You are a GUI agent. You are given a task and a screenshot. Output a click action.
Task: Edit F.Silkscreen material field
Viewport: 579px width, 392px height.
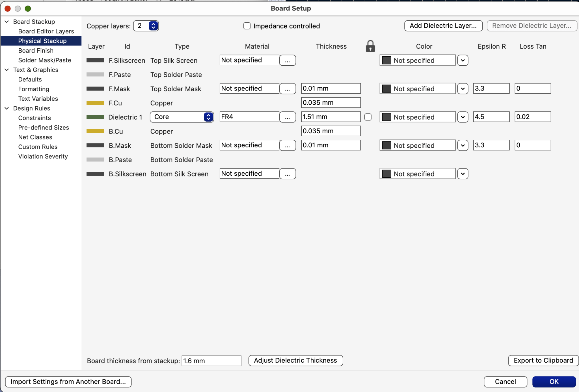(x=249, y=60)
